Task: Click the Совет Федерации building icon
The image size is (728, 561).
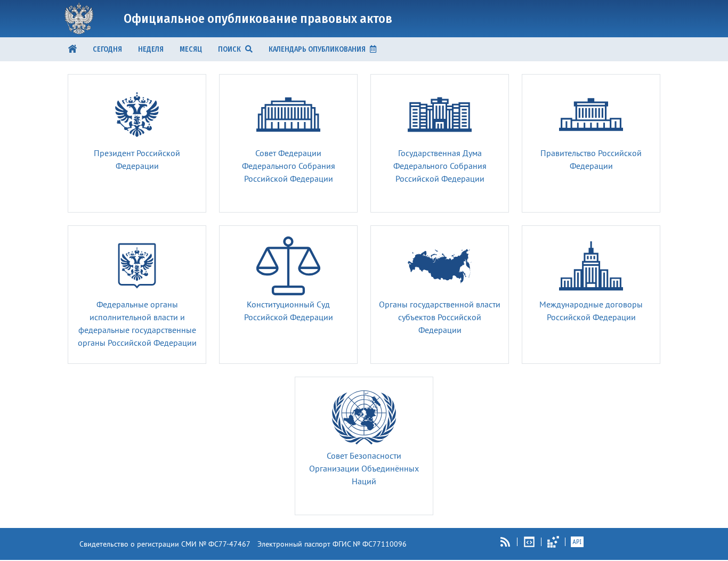Action: tap(288, 115)
